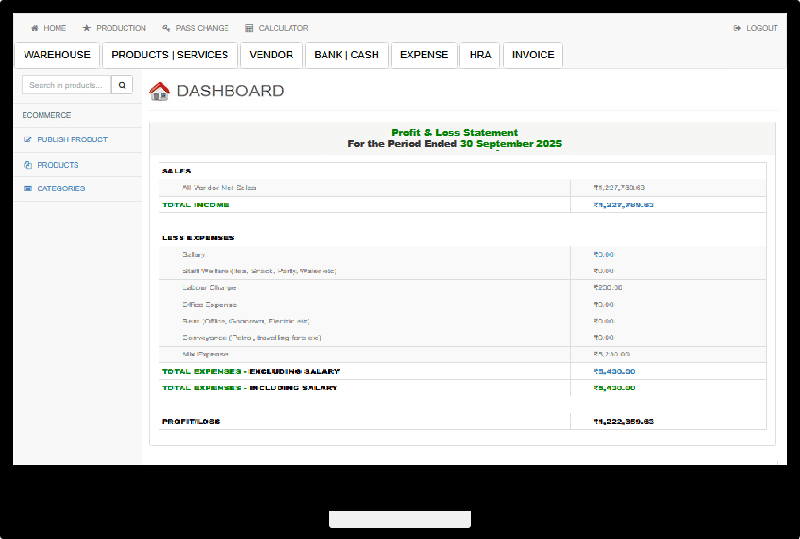Go to the Expense tab

(x=424, y=55)
